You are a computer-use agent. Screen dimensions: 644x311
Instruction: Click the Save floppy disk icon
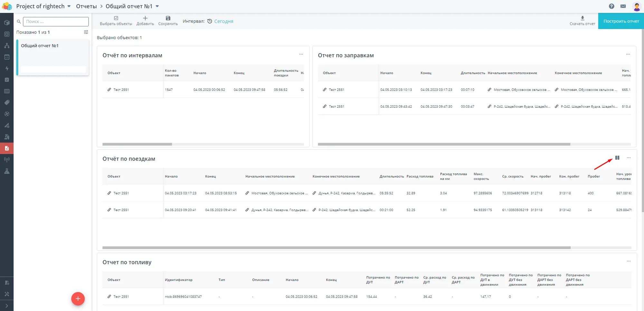(168, 18)
